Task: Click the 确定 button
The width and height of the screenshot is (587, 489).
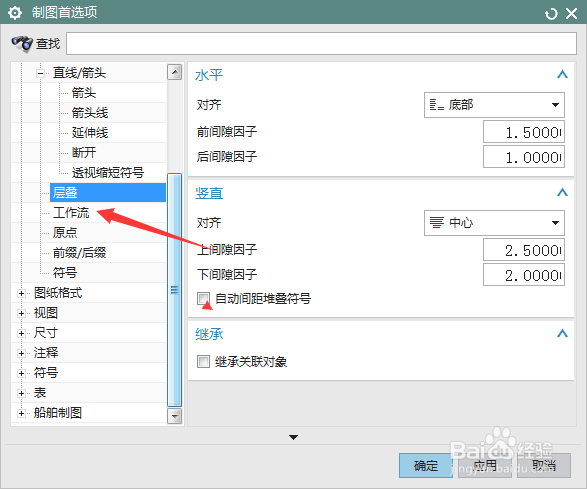Action: pos(426,465)
